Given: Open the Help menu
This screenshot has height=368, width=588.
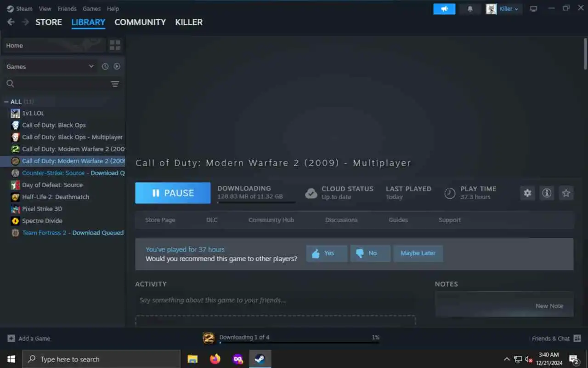Looking at the screenshot, I should click(113, 9).
